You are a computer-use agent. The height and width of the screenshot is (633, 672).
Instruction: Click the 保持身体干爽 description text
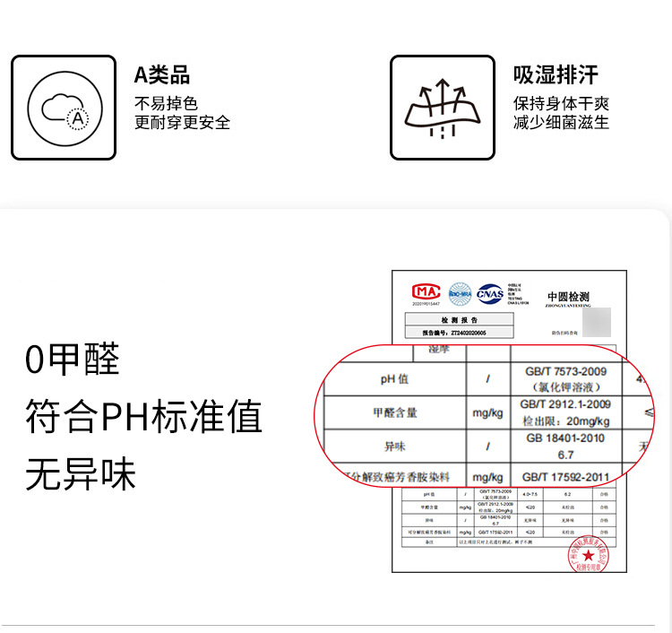click(561, 103)
